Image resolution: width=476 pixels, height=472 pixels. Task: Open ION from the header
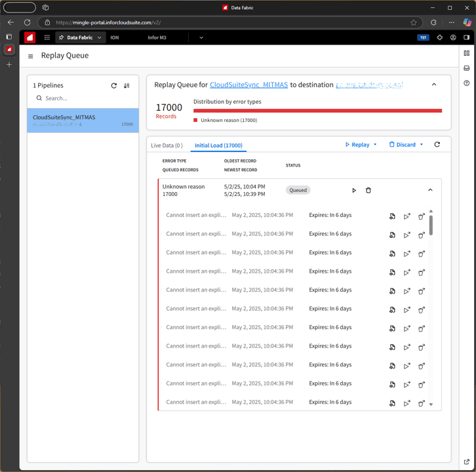click(x=115, y=37)
